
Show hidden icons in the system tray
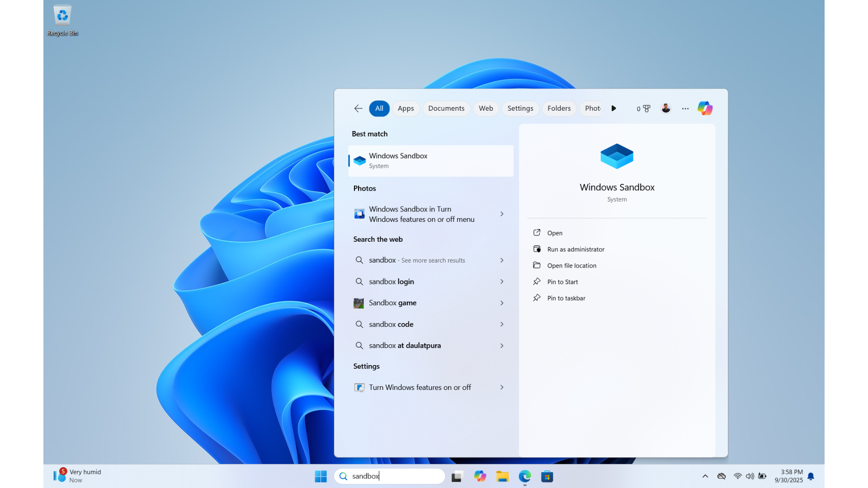705,476
